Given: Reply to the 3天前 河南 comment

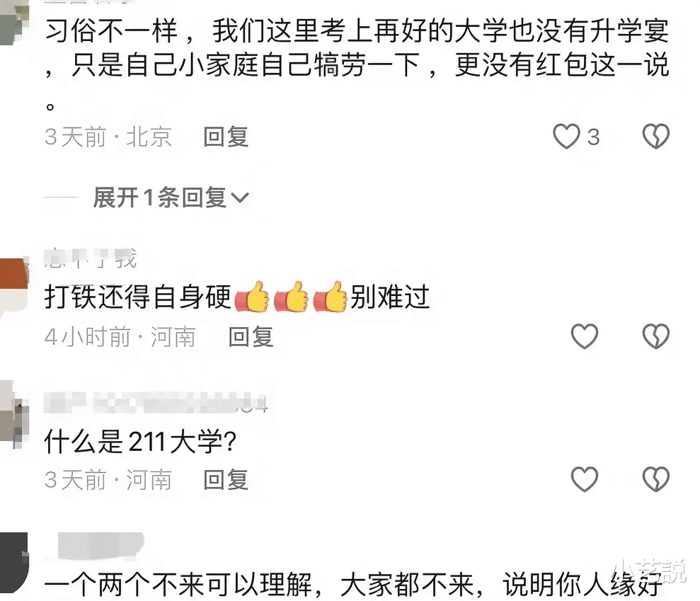Looking at the screenshot, I should click(x=226, y=480).
